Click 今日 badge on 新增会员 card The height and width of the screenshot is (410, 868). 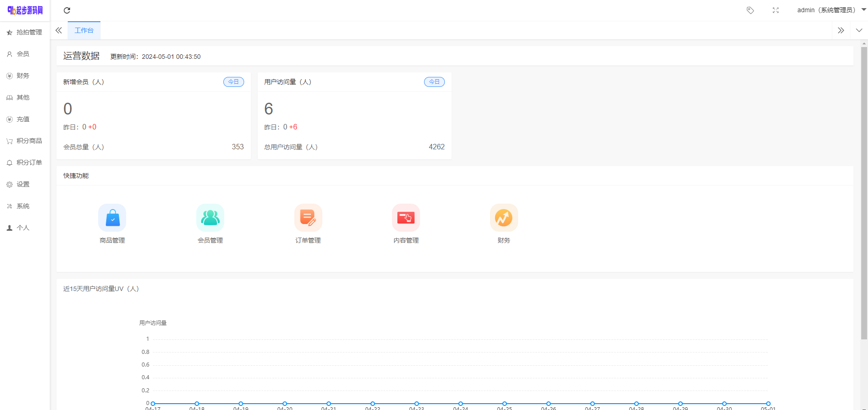coord(233,82)
